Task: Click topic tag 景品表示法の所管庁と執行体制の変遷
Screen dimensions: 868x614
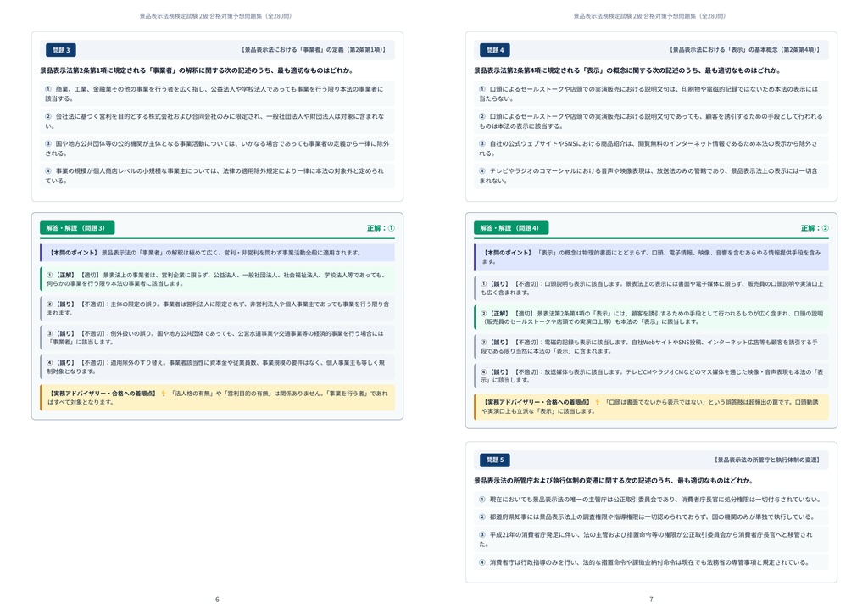Action: (767, 460)
